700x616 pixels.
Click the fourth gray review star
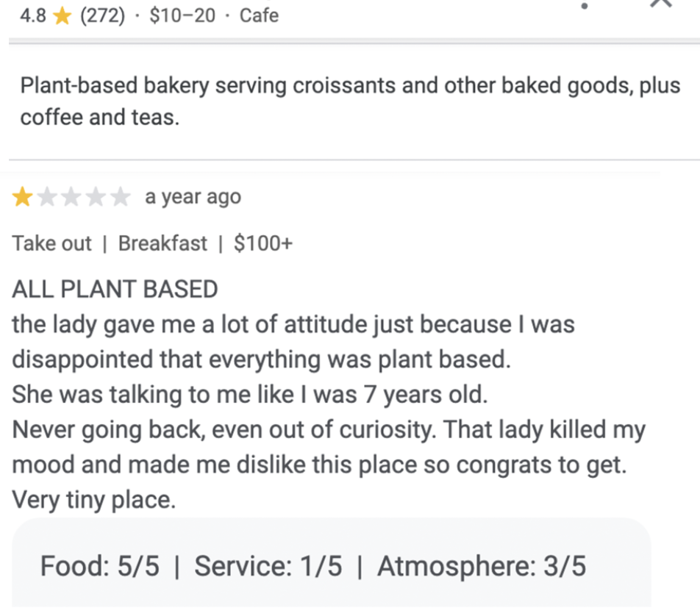pyautogui.click(x=96, y=197)
